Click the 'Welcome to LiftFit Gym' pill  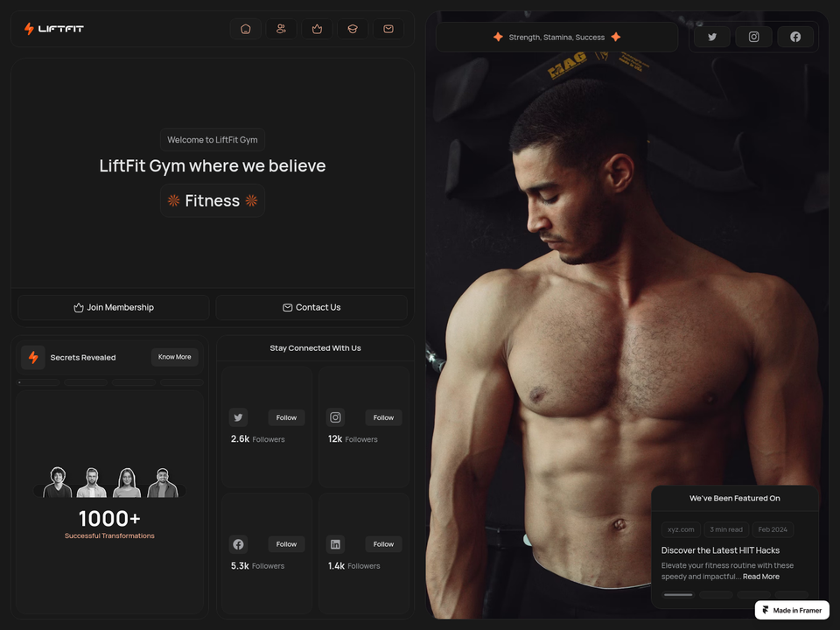(212, 140)
